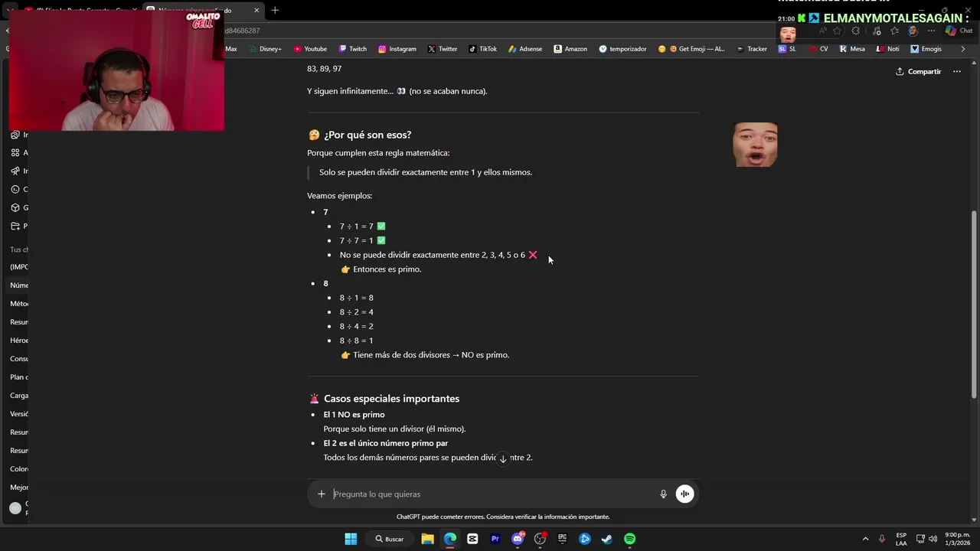Open the Youtube bookmark
The width and height of the screenshot is (980, 551).
coord(310,49)
